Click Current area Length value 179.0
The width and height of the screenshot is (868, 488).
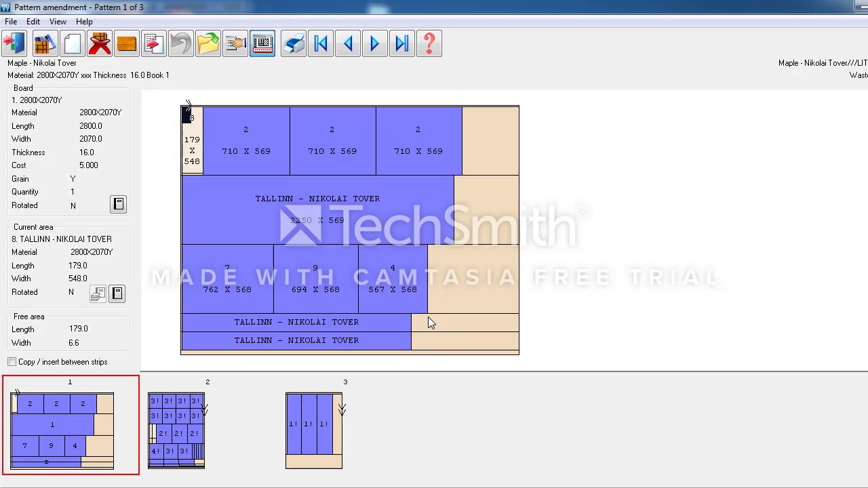[x=78, y=266]
